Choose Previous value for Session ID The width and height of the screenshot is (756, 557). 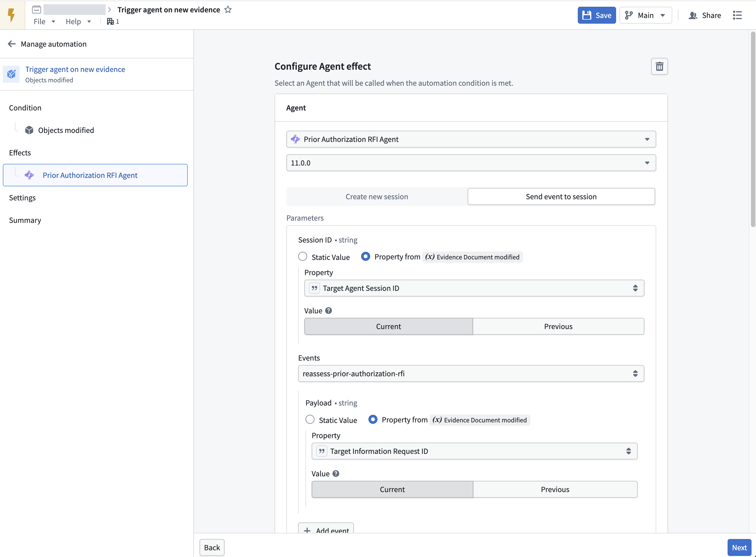[x=558, y=326]
